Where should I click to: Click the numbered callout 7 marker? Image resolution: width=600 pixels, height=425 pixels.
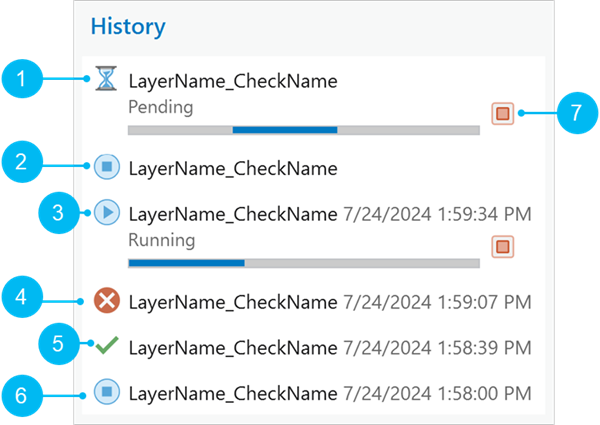point(575,113)
